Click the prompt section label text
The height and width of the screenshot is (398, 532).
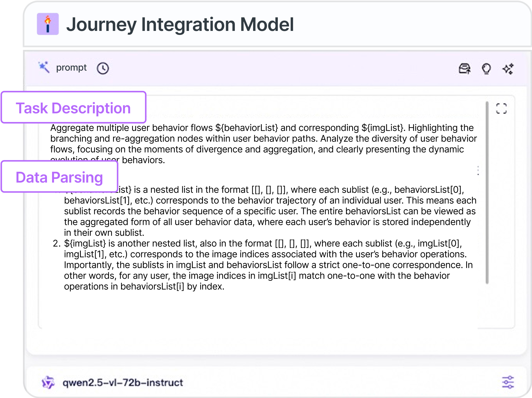[71, 68]
